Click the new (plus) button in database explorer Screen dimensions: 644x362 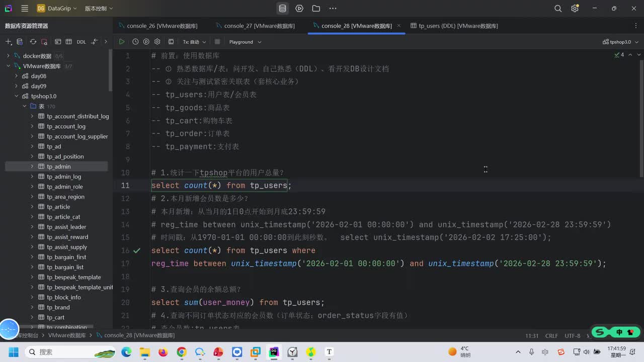click(8, 42)
